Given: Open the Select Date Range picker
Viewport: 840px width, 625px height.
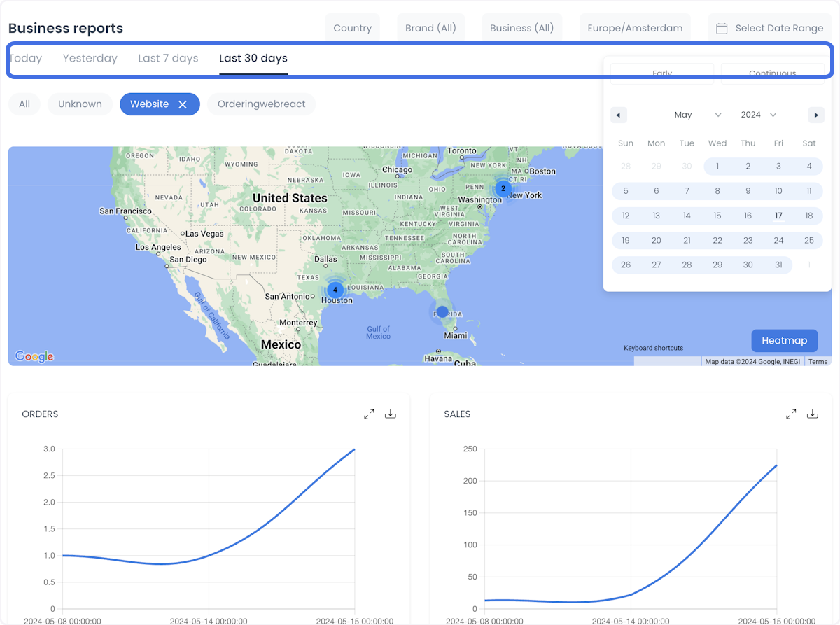Looking at the screenshot, I should click(770, 28).
